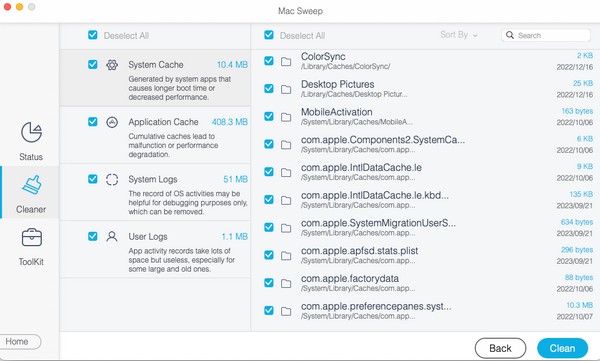600x361 pixels.
Task: Click the com.apple.IntlDataCache.le.kbd item name
Action: coord(375,195)
